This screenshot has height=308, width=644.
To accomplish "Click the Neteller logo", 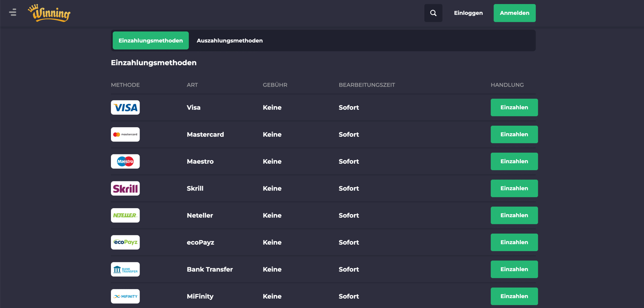I will coord(125,215).
